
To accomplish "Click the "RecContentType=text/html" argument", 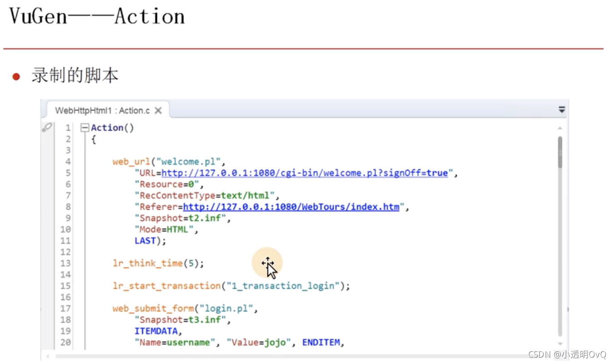I will tap(206, 196).
